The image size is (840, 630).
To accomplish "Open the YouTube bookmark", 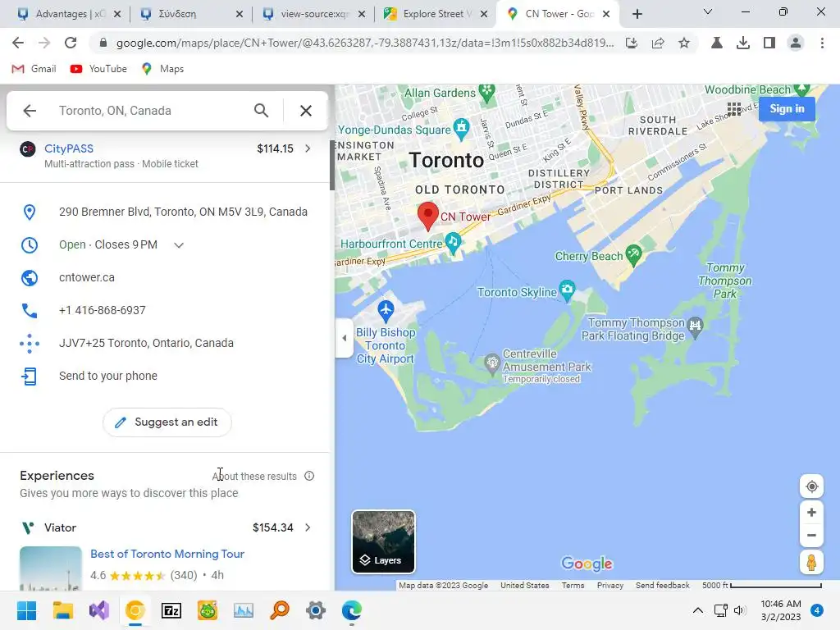I will click(x=98, y=69).
